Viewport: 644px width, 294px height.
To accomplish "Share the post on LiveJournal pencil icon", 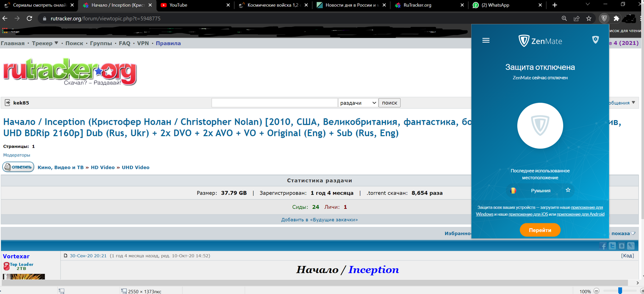I will (631, 246).
